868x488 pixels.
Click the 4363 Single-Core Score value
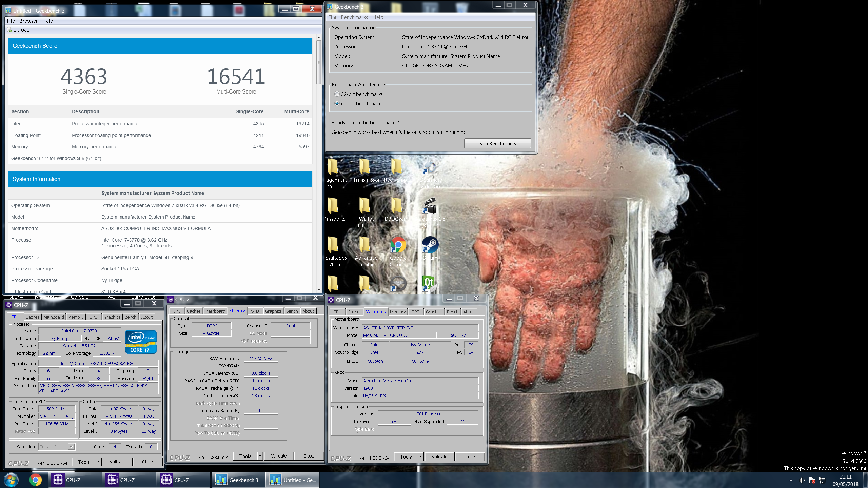click(x=84, y=77)
